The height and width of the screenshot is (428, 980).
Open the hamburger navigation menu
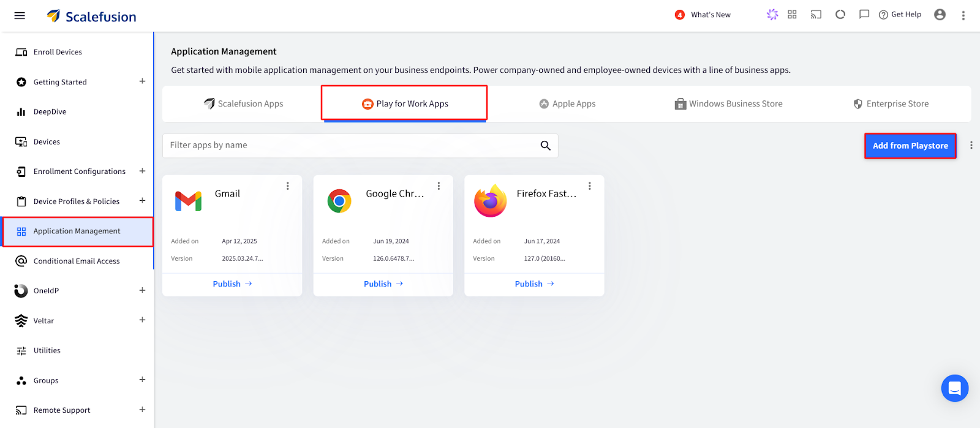tap(20, 15)
